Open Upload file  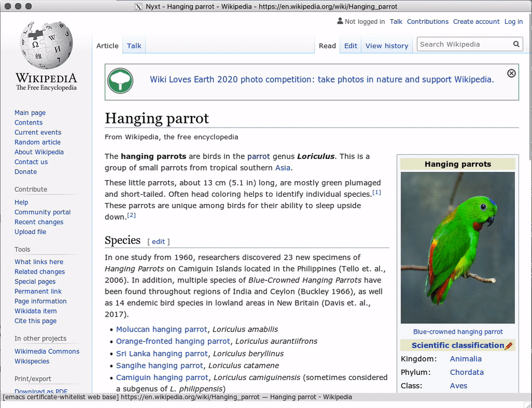(x=30, y=232)
